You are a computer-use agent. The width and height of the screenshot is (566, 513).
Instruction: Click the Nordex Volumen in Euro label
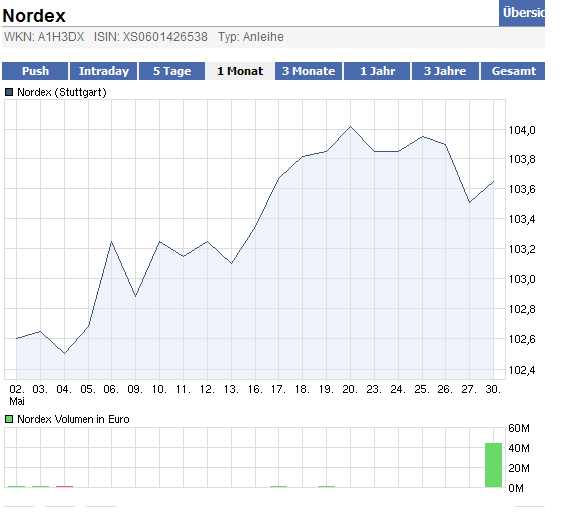click(73, 419)
